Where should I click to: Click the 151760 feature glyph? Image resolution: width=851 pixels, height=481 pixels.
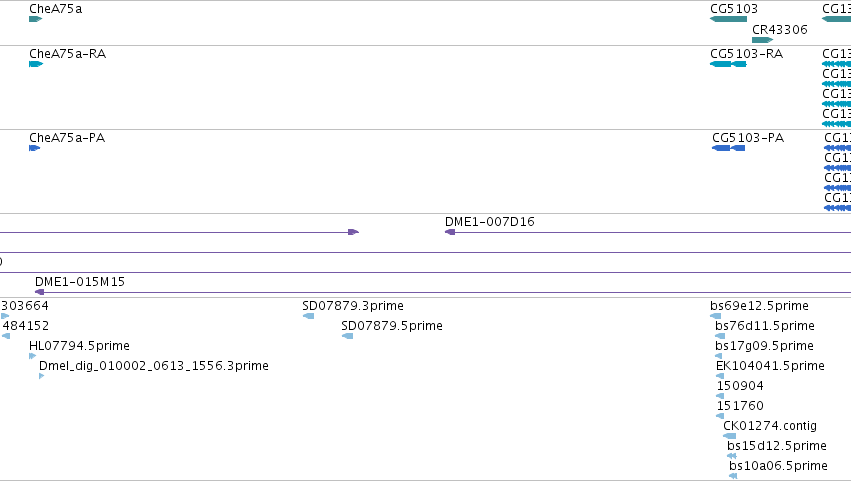pos(720,416)
